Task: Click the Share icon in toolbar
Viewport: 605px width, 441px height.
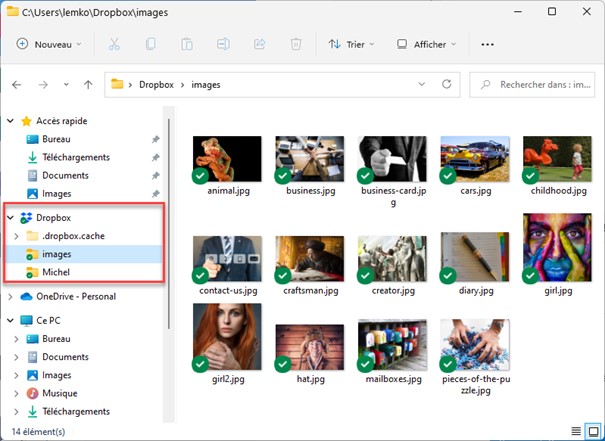Action: point(260,44)
